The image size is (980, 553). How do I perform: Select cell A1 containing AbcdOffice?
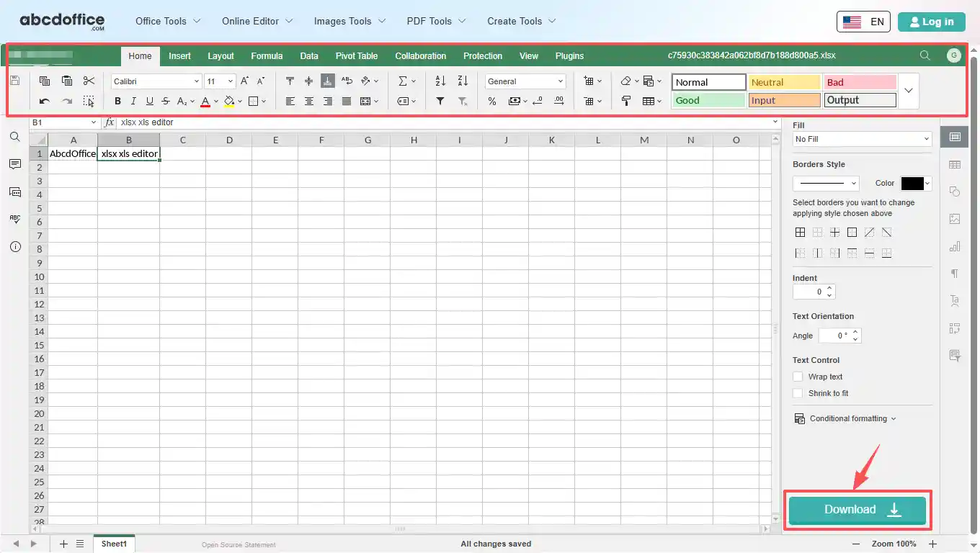73,153
